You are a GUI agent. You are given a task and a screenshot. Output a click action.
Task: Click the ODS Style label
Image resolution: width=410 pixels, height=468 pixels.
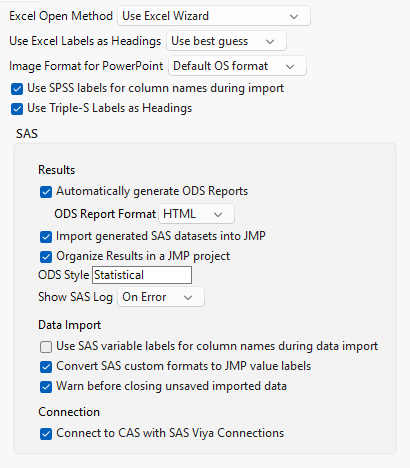(x=64, y=275)
